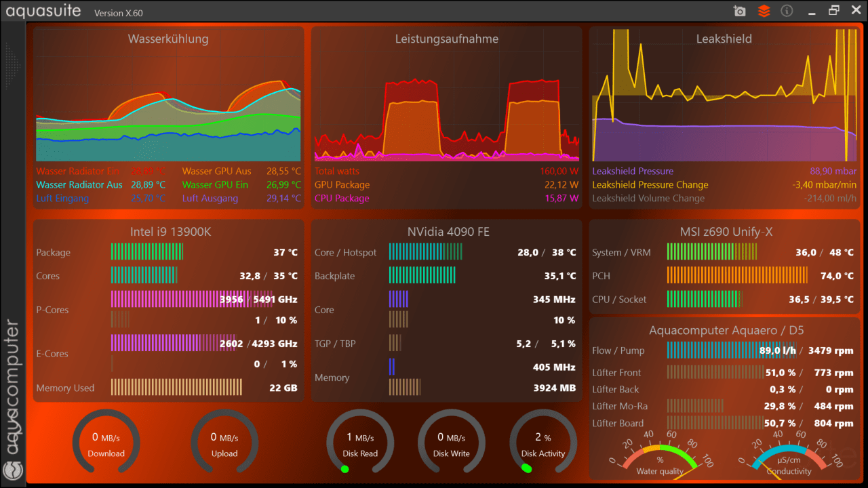Image resolution: width=868 pixels, height=488 pixels.
Task: Click the Wasserkühlung panel title
Action: pos(168,39)
